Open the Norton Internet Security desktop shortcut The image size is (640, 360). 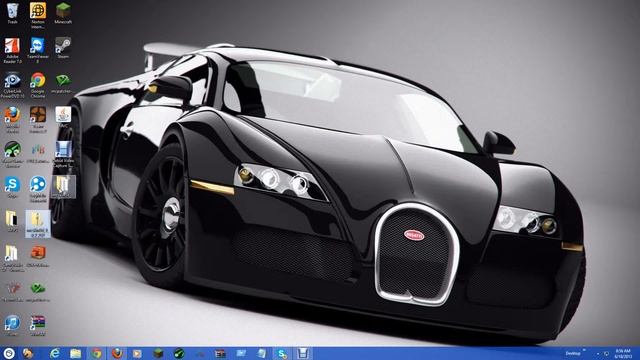pos(38,16)
